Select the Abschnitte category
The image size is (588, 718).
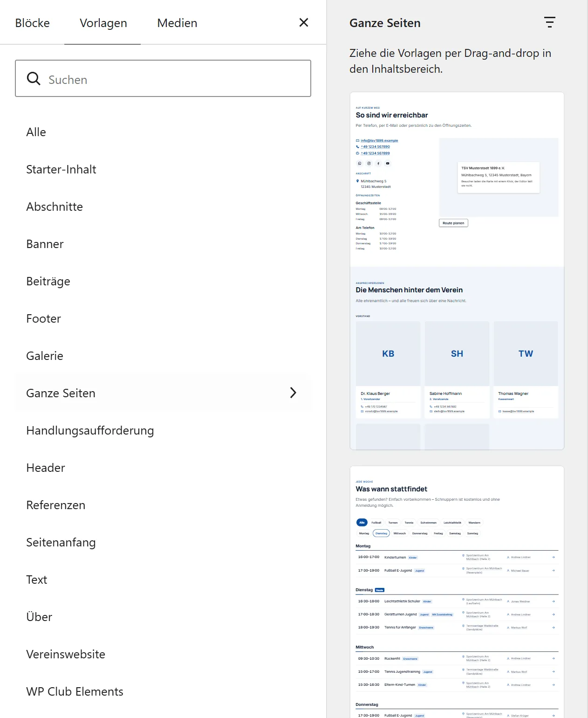[163, 207]
